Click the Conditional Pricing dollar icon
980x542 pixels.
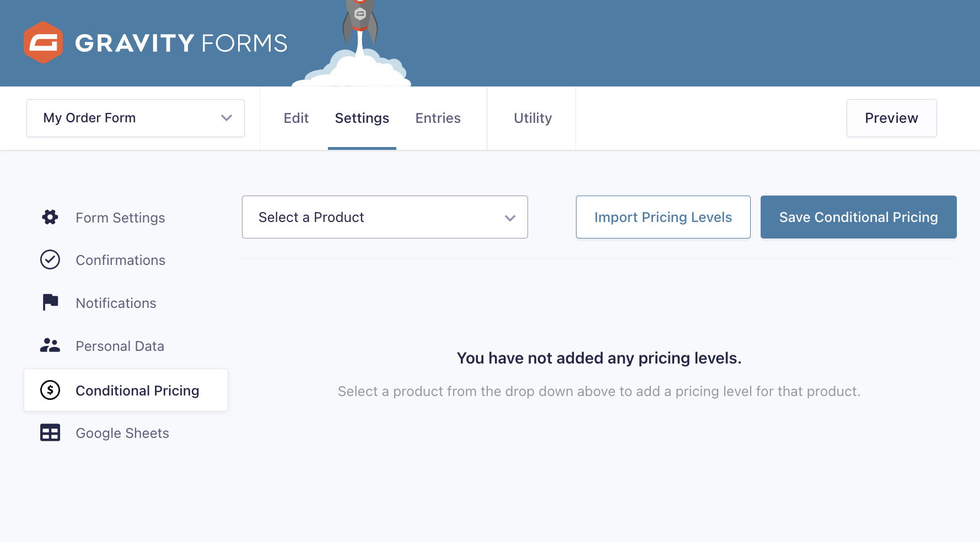(x=50, y=390)
